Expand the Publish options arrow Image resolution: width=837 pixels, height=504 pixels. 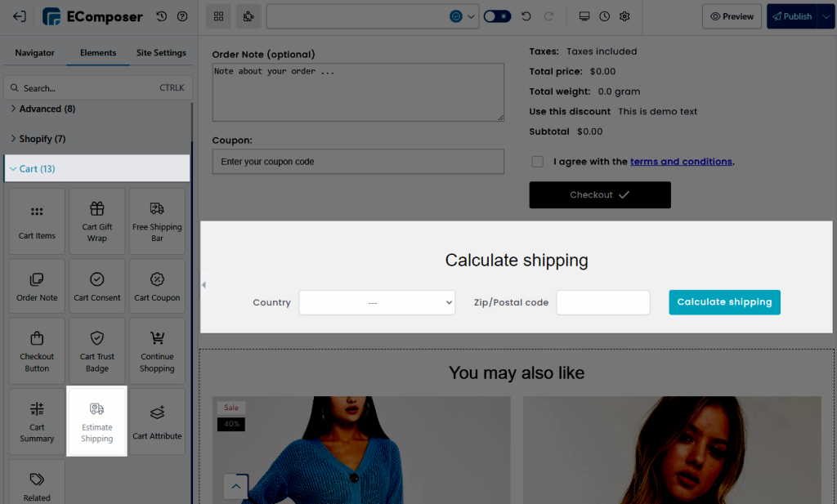point(826,16)
